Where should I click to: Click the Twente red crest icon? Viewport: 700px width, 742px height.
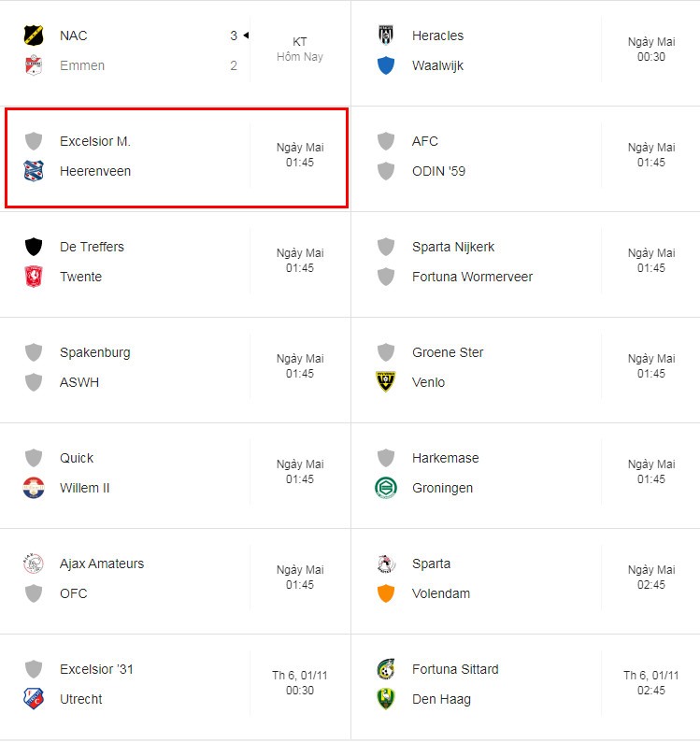tap(34, 277)
